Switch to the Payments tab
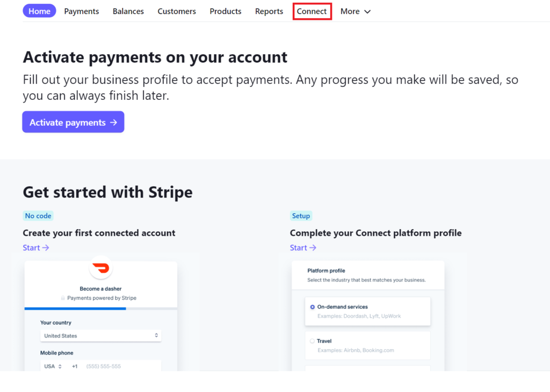The width and height of the screenshot is (550, 392). pyautogui.click(x=81, y=11)
